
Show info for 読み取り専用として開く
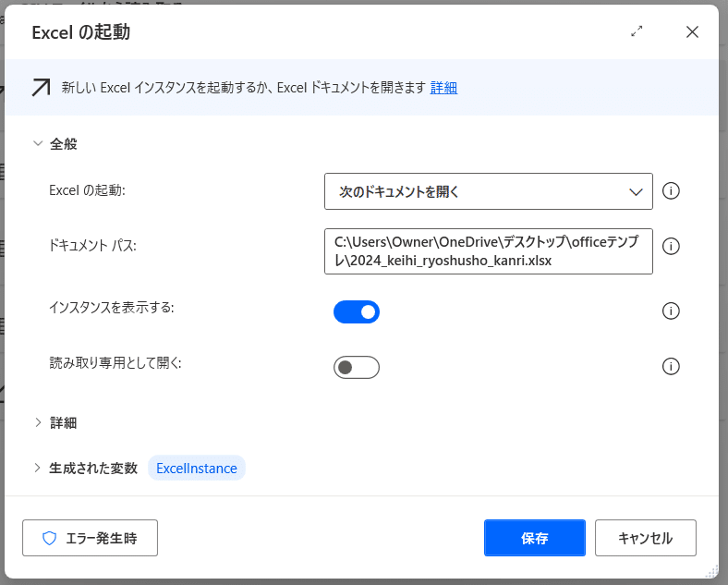tap(671, 366)
